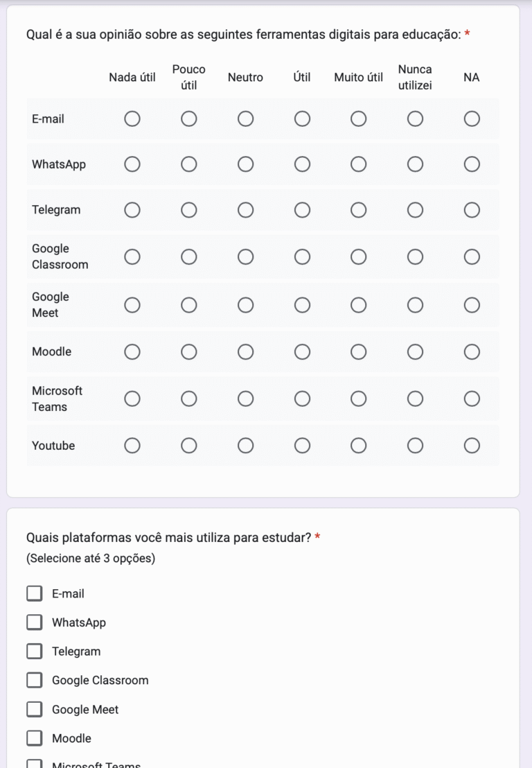Select 'Muito útil' for Google Classroom

358,257
